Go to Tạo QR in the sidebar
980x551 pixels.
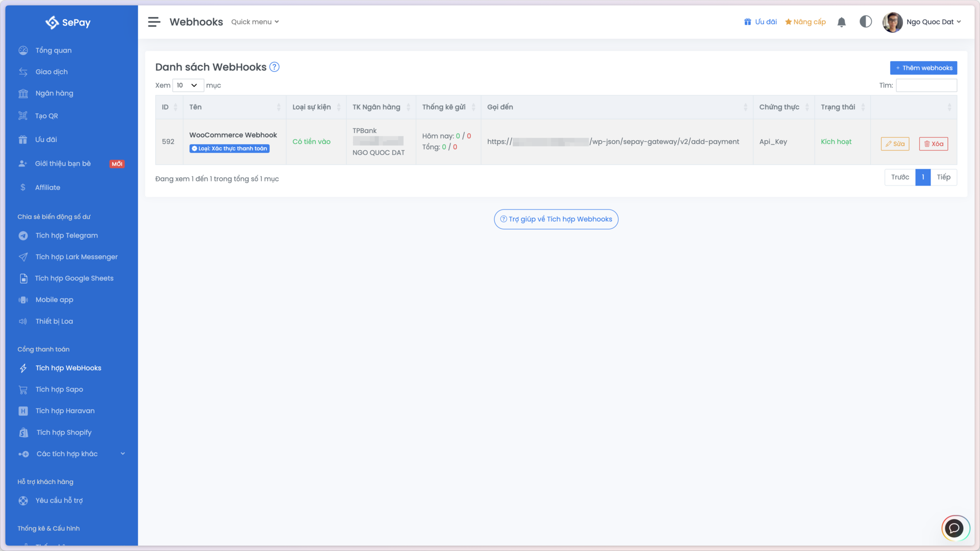click(x=46, y=116)
